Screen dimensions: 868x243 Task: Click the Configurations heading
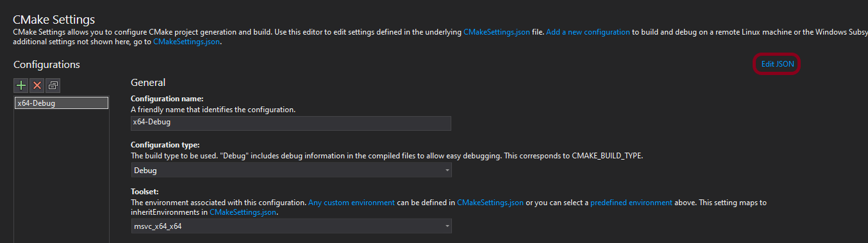[x=47, y=64]
